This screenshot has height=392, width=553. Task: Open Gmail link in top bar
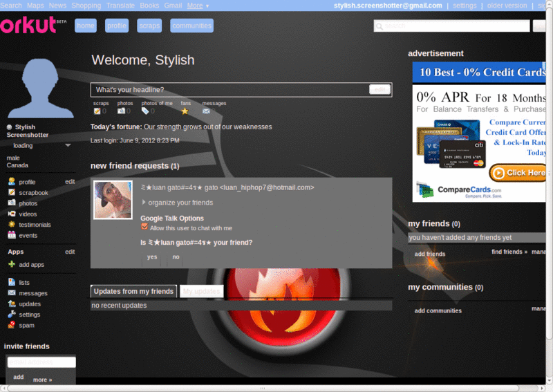point(173,6)
